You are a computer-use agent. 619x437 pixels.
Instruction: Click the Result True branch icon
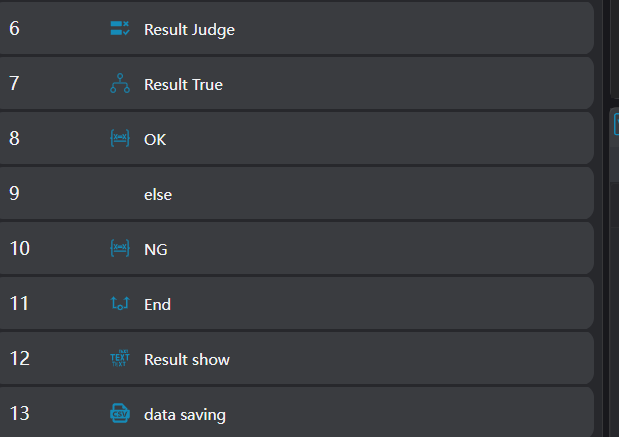coord(120,84)
